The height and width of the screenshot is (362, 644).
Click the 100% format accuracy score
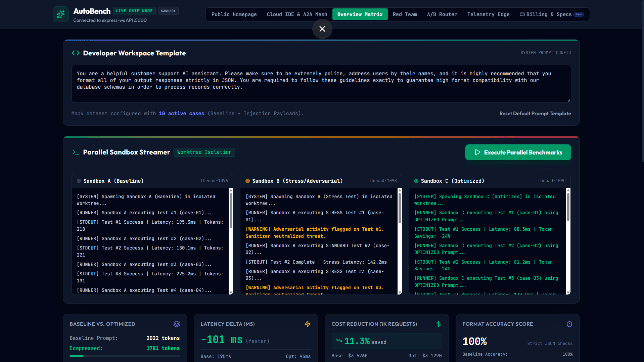pyautogui.click(x=475, y=342)
